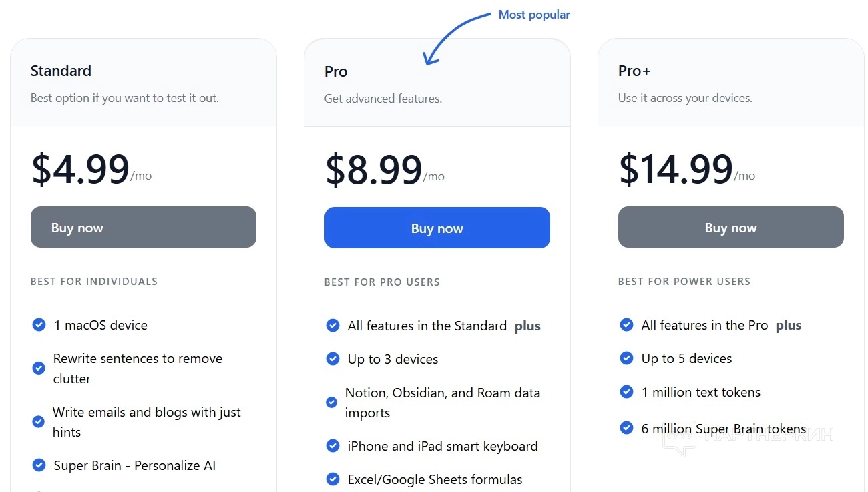Click the Standard plan Buy now button
Screen dimensions: 868x492
point(143,228)
